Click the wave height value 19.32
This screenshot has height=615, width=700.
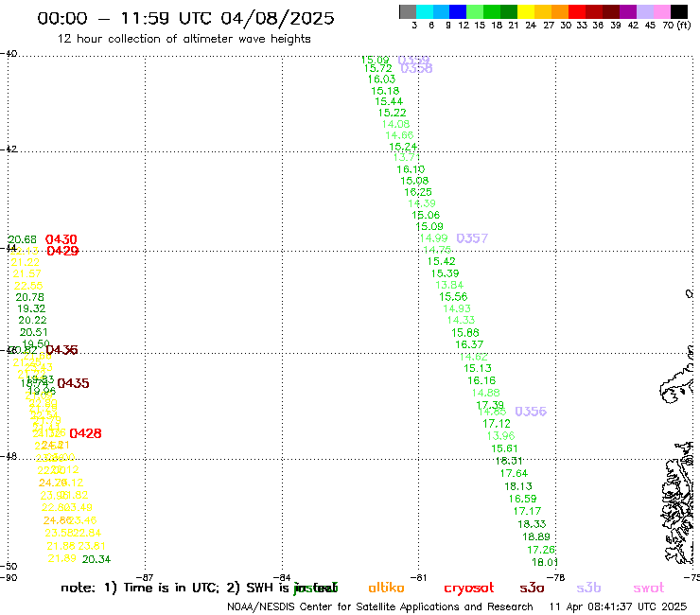pyautogui.click(x=31, y=308)
